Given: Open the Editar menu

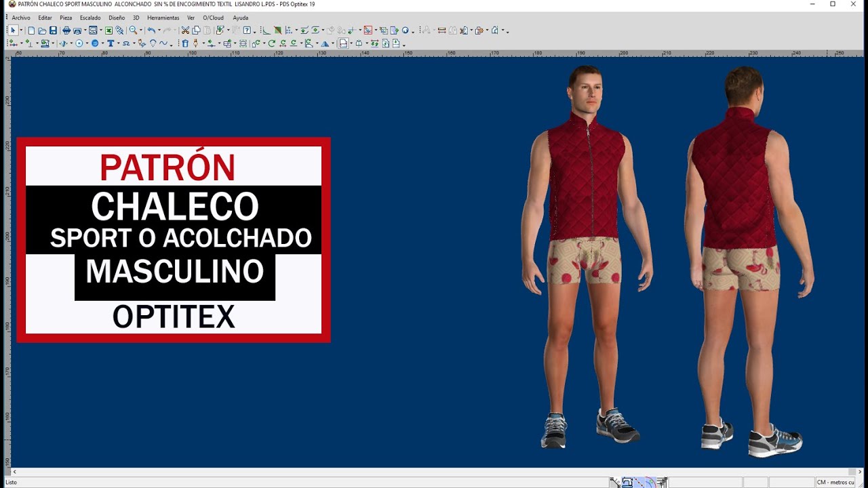Looking at the screenshot, I should (45, 18).
